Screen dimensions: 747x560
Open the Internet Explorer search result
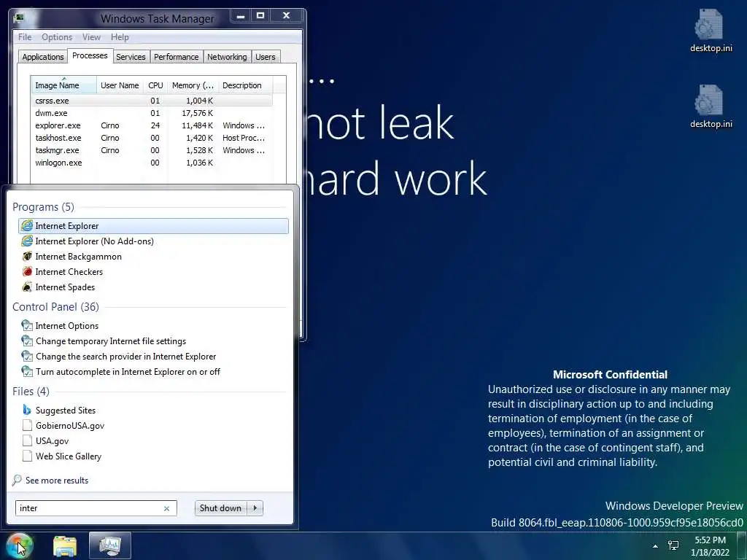153,226
